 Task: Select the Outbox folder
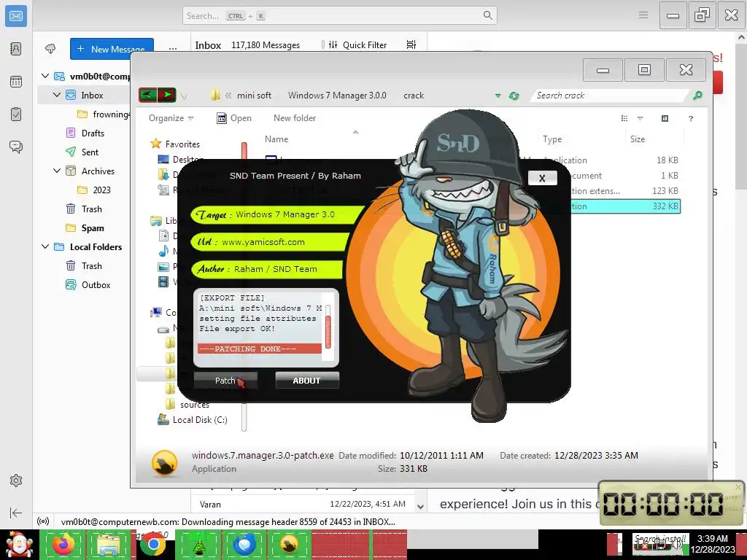[x=96, y=285]
